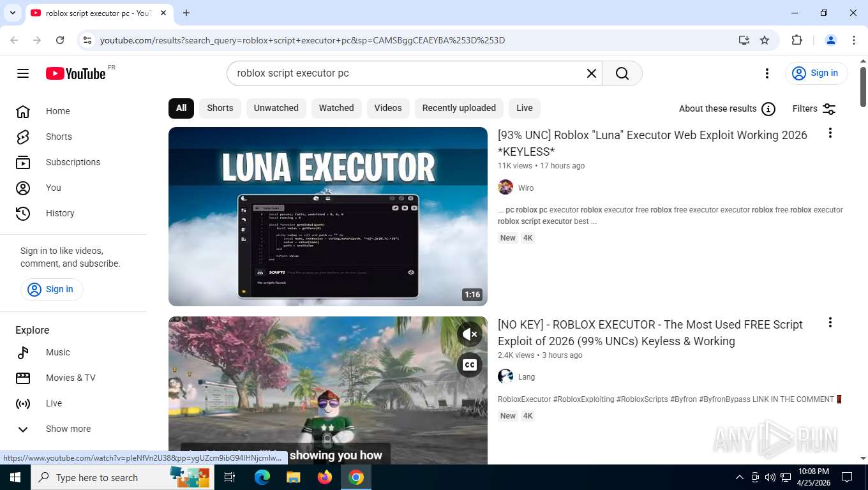Open more actions for Luna Executor video
868x490 pixels.
(x=830, y=133)
